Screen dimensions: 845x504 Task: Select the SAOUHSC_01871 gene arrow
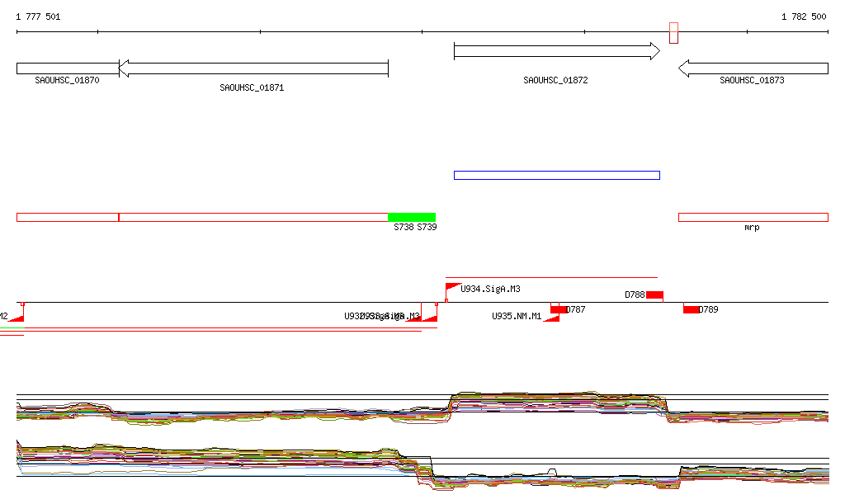pyautogui.click(x=254, y=68)
